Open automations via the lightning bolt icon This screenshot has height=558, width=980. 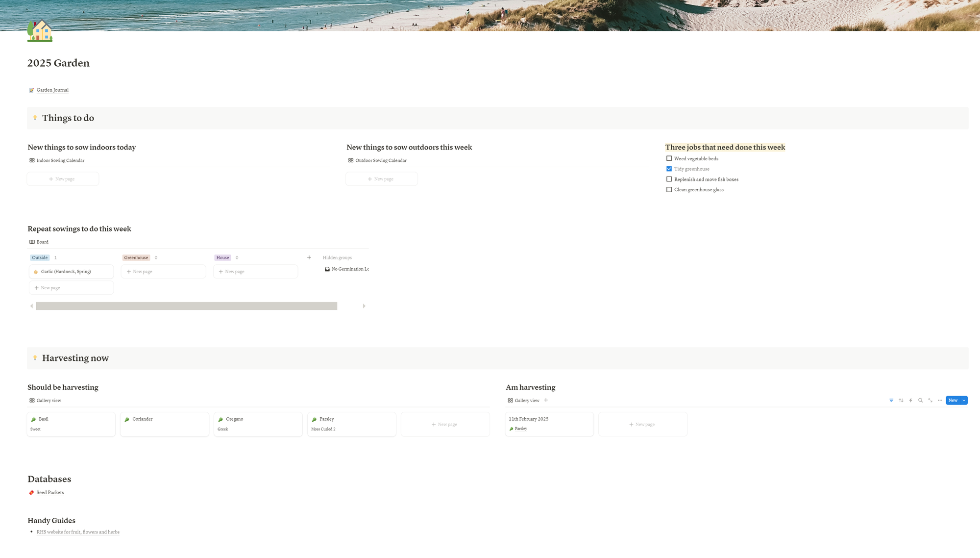911,401
